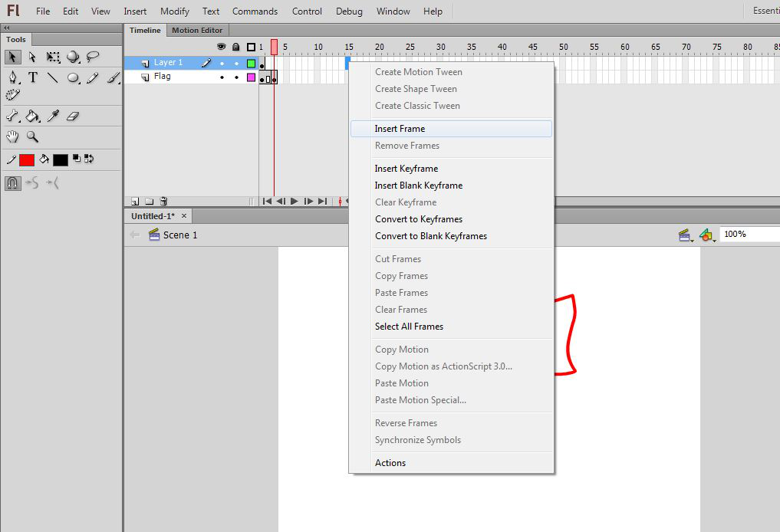The height and width of the screenshot is (532, 780).
Task: Click the Play button in timeline
Action: [x=295, y=202]
